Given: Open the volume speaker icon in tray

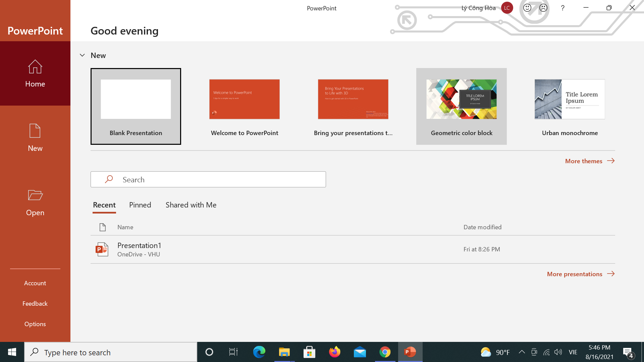Looking at the screenshot, I should [558, 352].
